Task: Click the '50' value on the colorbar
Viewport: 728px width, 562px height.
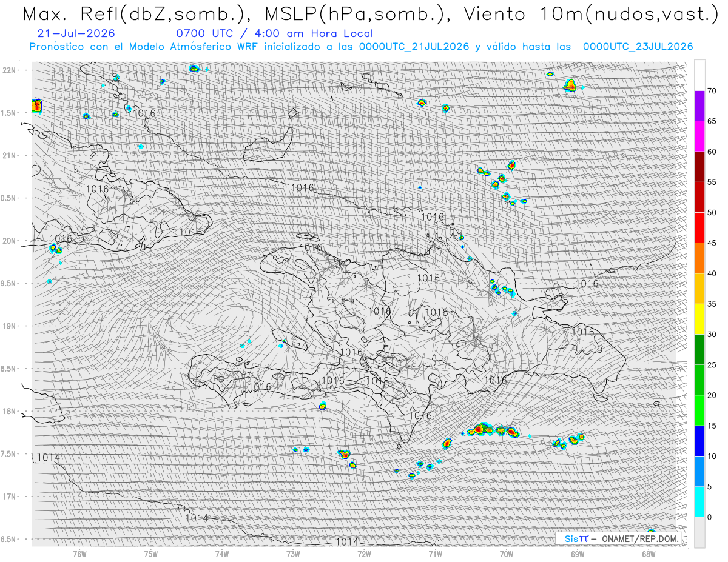Action: pyautogui.click(x=712, y=213)
